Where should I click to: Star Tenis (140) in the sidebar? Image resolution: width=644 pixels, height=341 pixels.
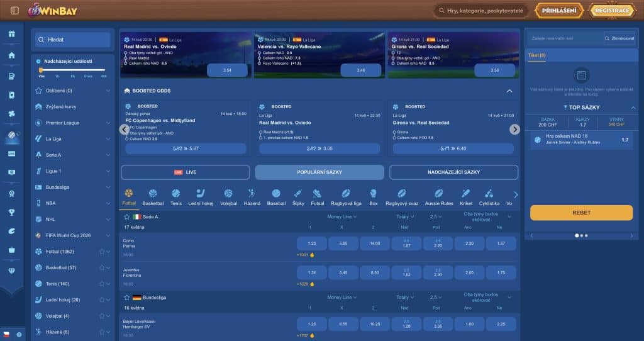coord(101,284)
